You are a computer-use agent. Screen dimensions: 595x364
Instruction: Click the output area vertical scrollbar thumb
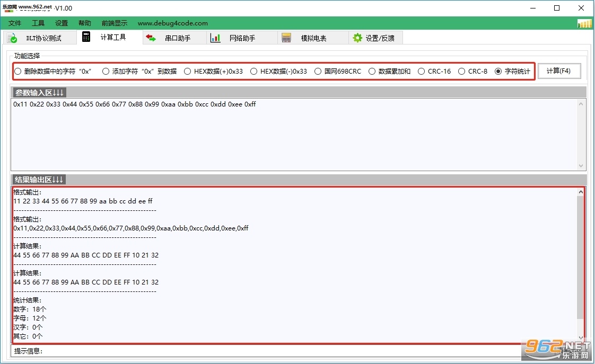581,258
